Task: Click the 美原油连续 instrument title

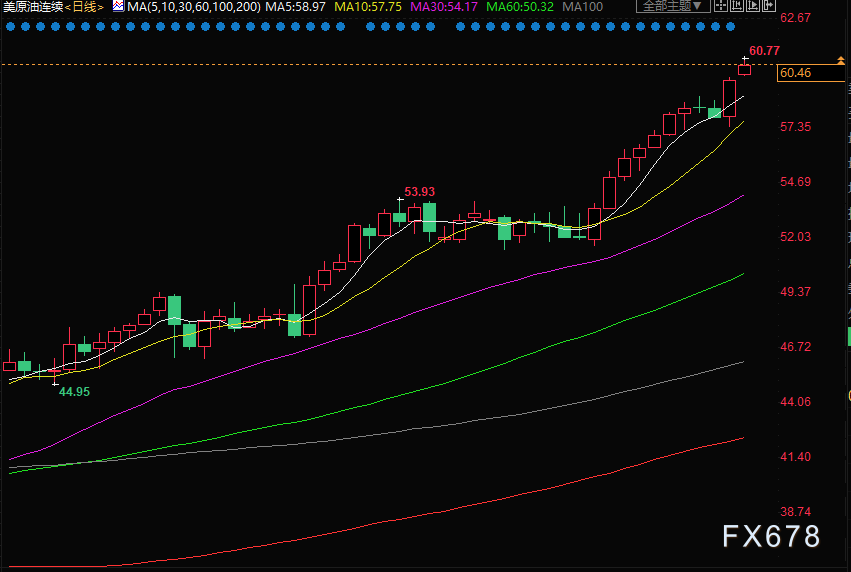Action: pyautogui.click(x=34, y=7)
